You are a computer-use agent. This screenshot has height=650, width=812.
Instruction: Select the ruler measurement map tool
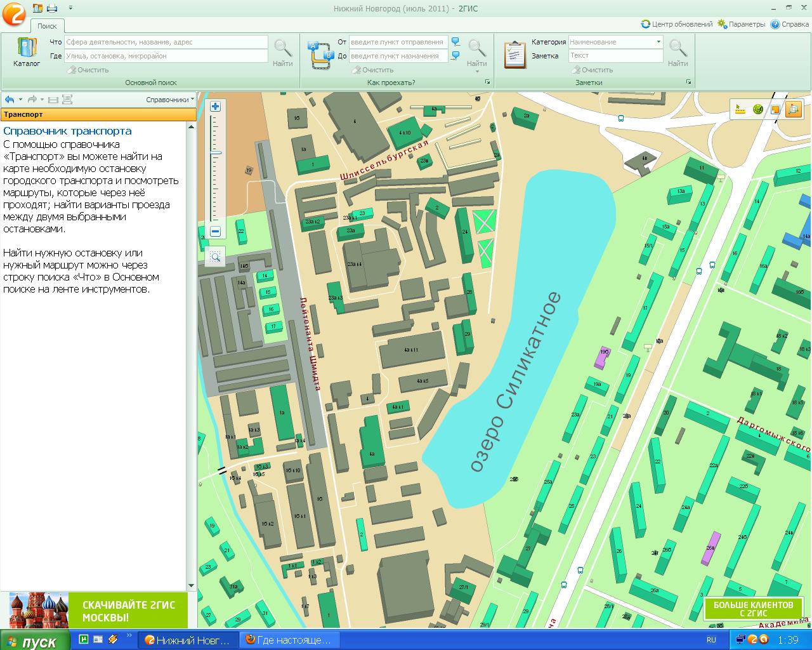point(739,109)
